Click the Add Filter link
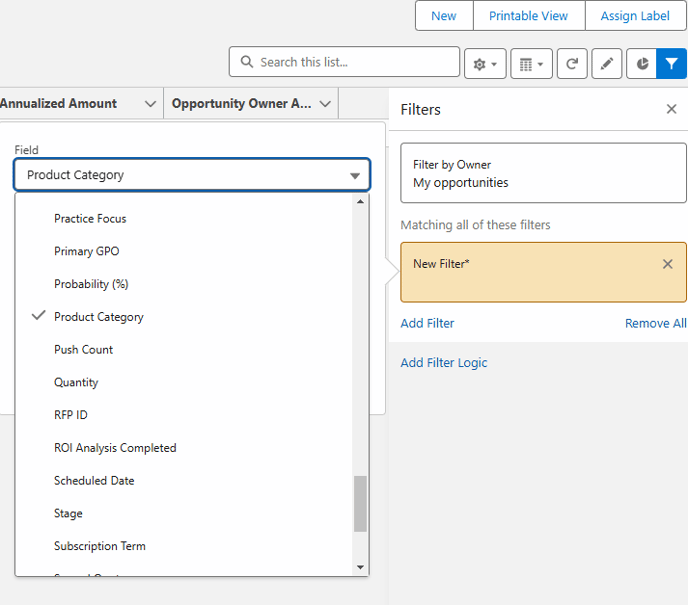The image size is (688, 605). [427, 323]
